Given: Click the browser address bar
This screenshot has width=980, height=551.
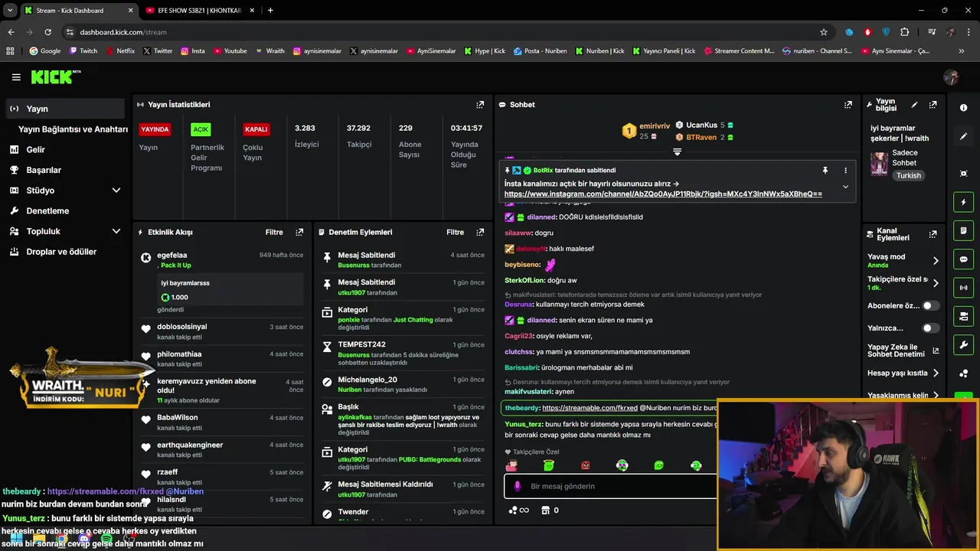Looking at the screenshot, I should [444, 32].
